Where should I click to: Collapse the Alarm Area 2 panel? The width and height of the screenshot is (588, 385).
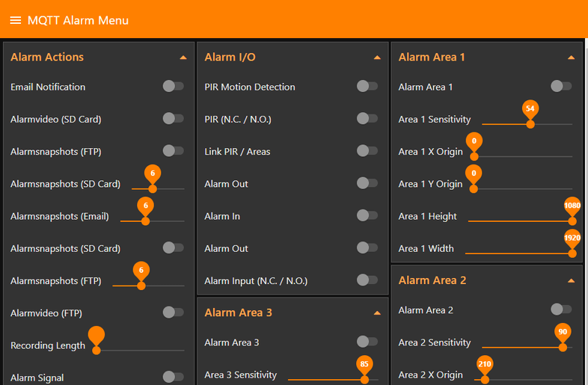[x=572, y=281]
